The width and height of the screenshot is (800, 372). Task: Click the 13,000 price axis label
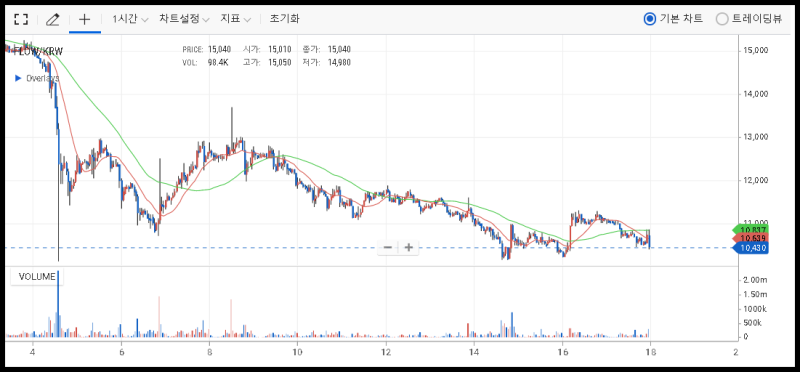point(756,137)
